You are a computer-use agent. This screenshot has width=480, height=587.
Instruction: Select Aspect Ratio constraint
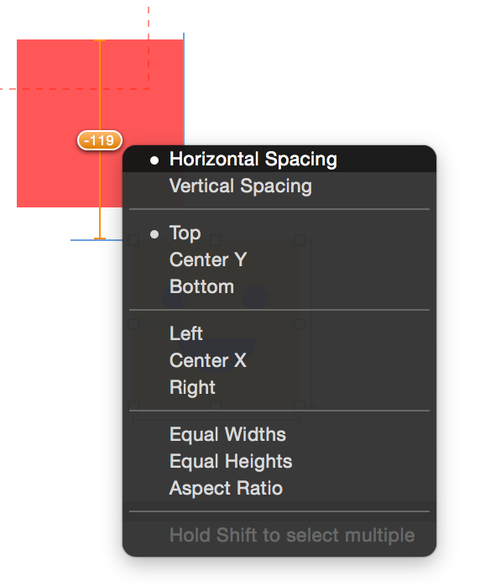[279, 488]
